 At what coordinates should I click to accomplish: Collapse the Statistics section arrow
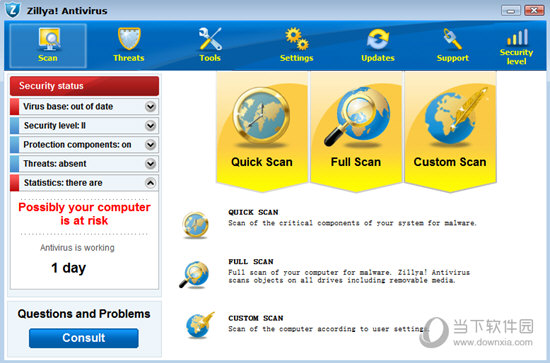click(150, 183)
